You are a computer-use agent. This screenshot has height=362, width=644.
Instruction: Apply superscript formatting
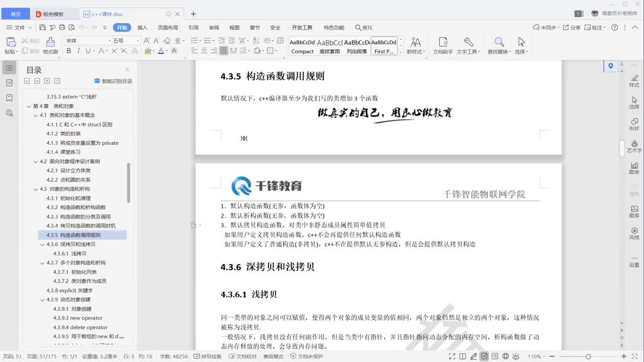click(x=115, y=51)
